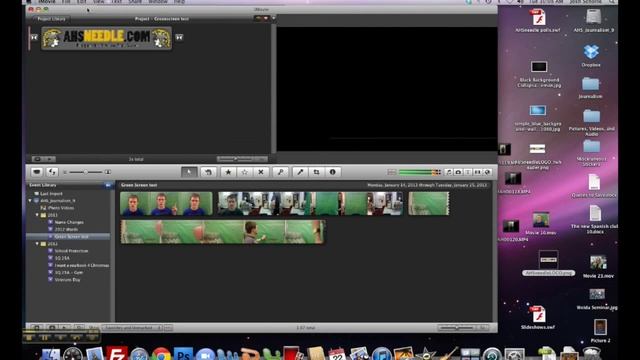
Task: Click the Project Library button
Action: click(x=51, y=19)
